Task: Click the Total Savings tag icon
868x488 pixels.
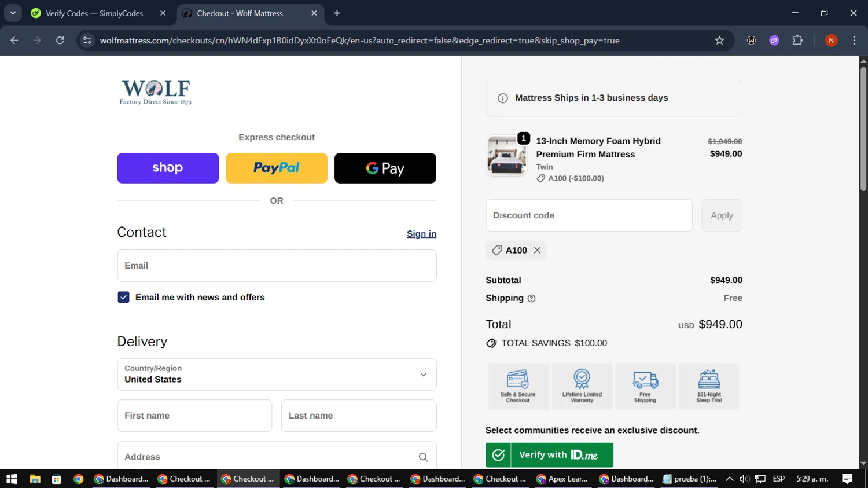Action: click(491, 343)
